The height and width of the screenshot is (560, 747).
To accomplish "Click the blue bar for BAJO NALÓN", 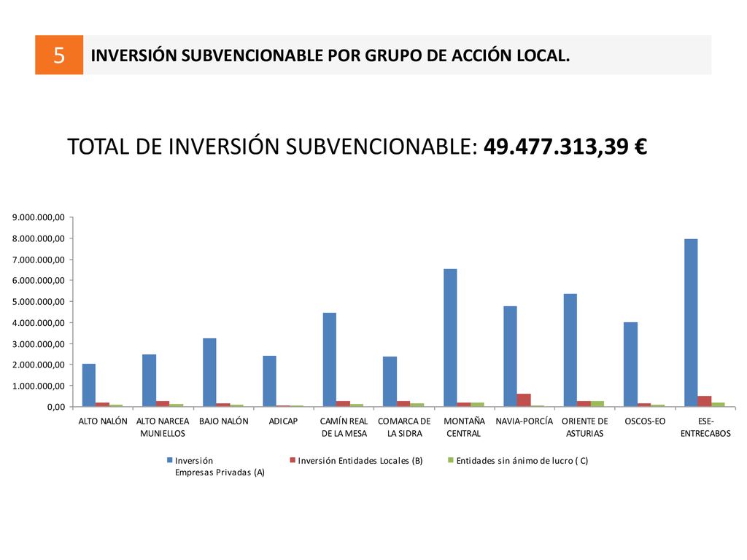I will coord(209,373).
